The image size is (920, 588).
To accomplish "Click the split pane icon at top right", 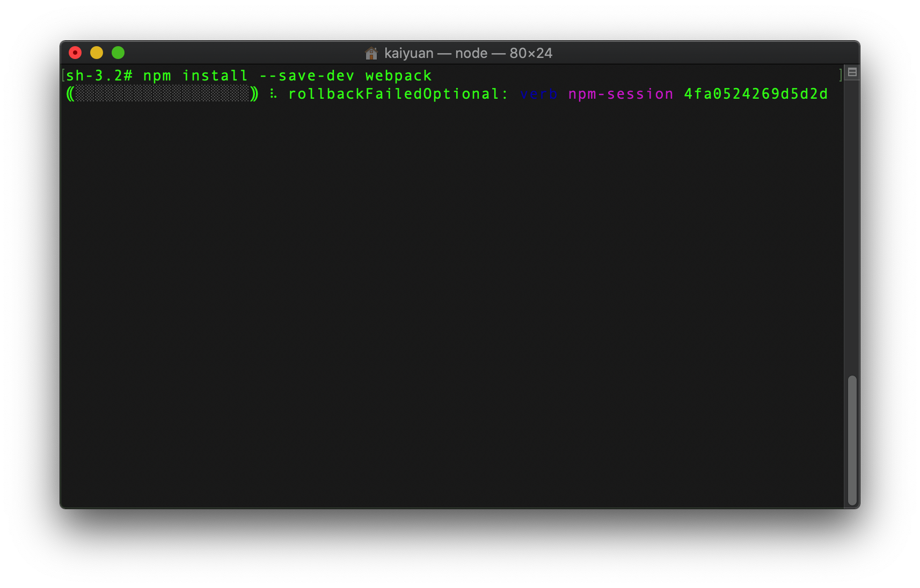I will tap(852, 72).
